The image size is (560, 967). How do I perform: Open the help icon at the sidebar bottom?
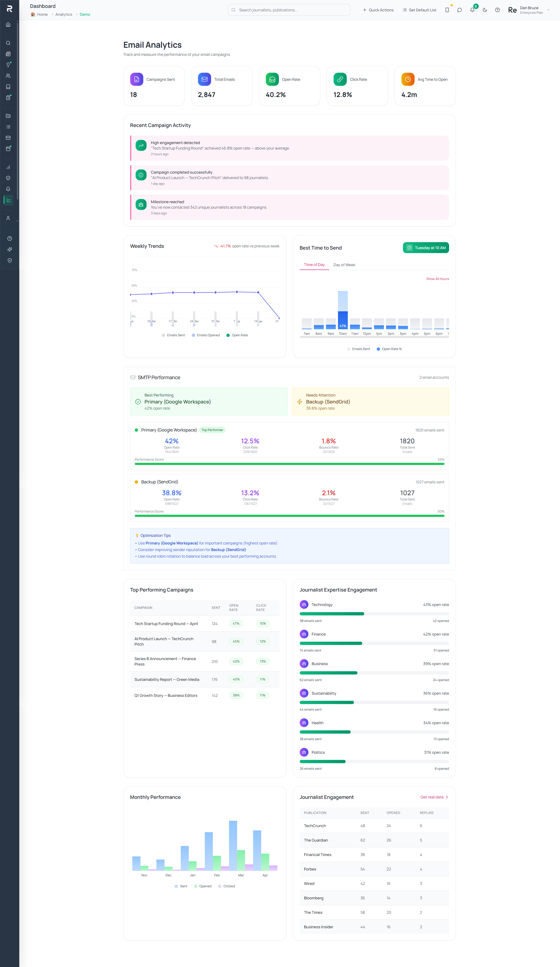[x=10, y=239]
